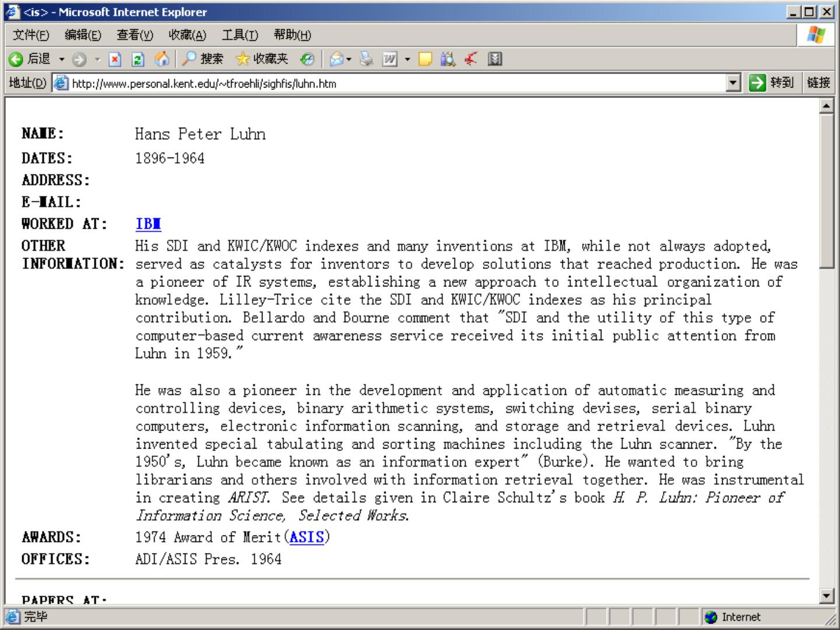Click the Refresh page icon
Viewport: 840px width, 630px height.
138,59
